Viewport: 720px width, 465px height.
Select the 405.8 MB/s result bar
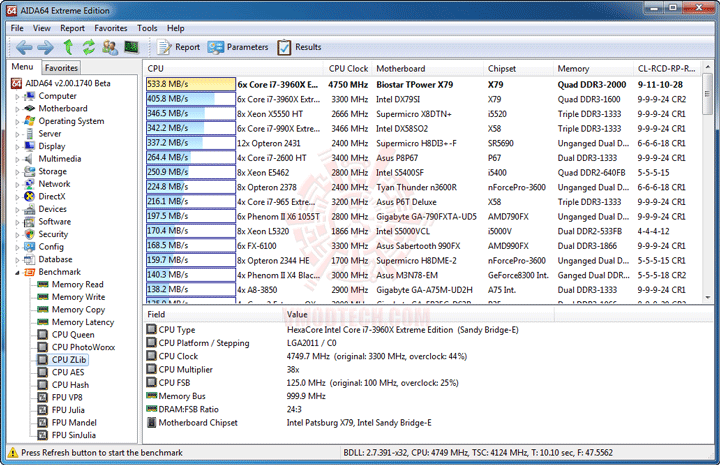point(191,99)
